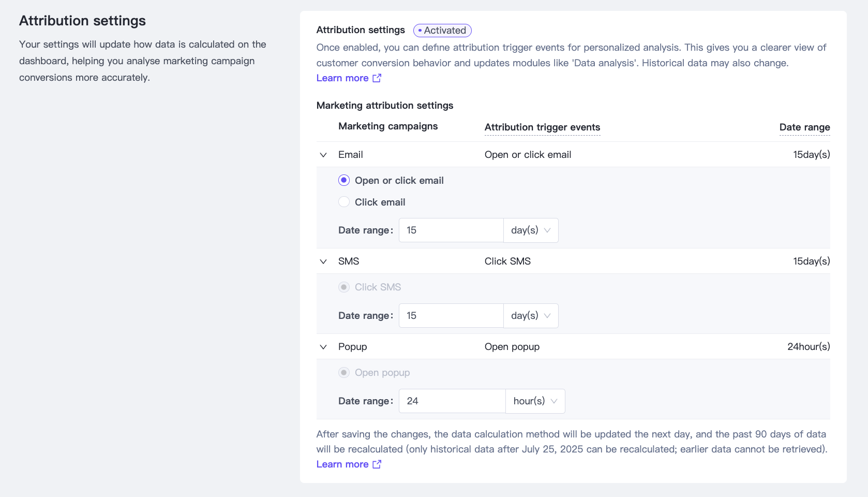This screenshot has width=868, height=497.
Task: Open the Popup date range hour(s) dropdown
Action: pos(535,401)
